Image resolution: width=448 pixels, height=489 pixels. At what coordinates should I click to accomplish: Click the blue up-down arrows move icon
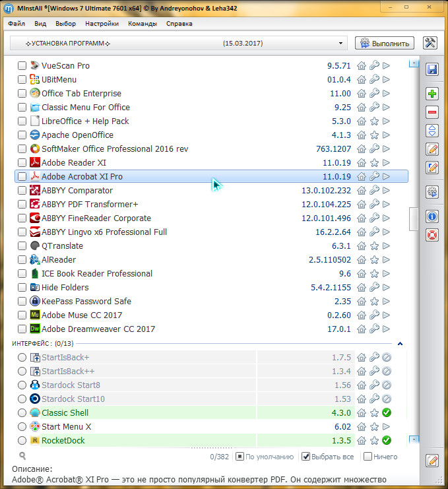coord(432,131)
